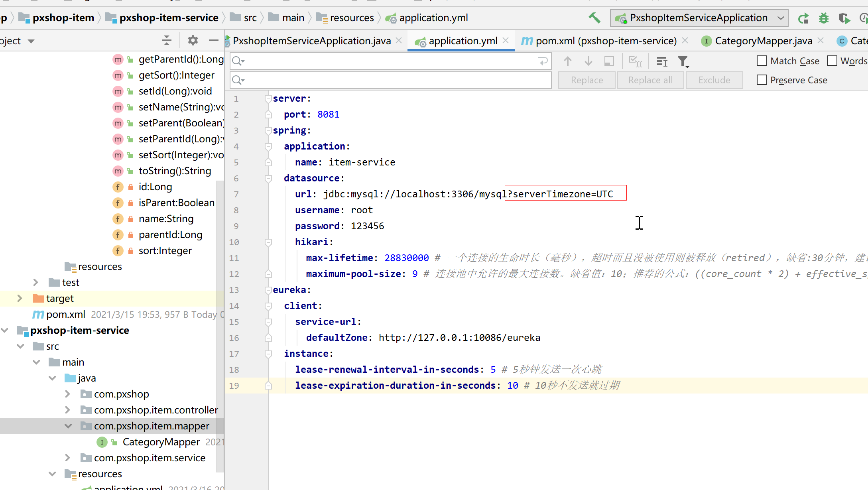Click the Build project hammer icon
Screen dimensions: 868x490
[594, 18]
